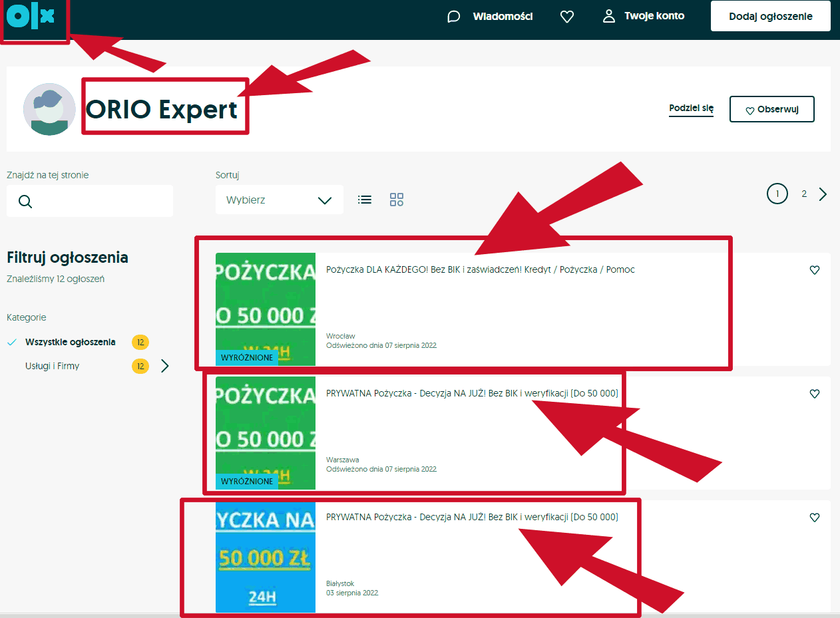The image size is (840, 618).
Task: Favorite the Wrocław loan listing
Action: tap(814, 270)
